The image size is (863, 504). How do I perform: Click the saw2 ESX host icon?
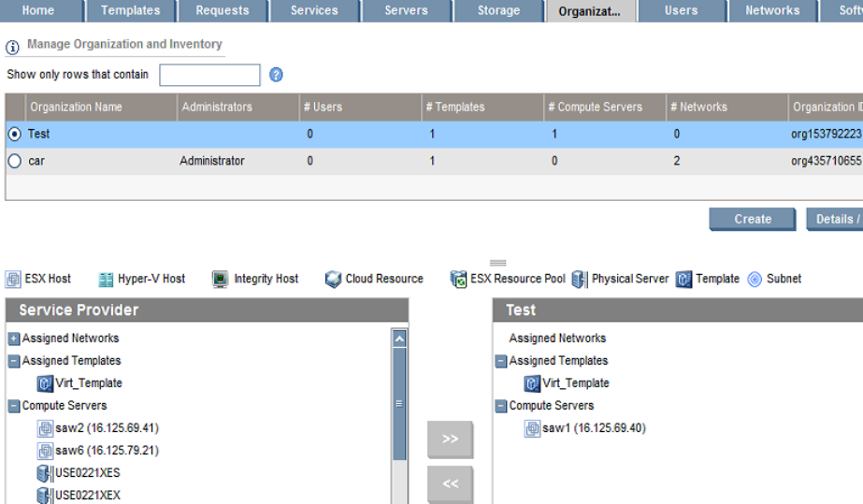point(45,428)
